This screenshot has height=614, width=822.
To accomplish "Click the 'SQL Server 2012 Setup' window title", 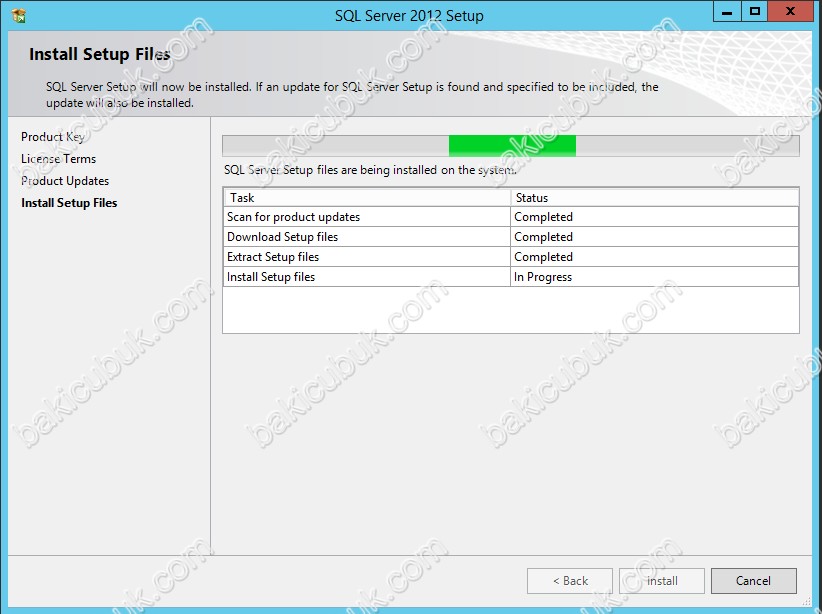I will 409,16.
